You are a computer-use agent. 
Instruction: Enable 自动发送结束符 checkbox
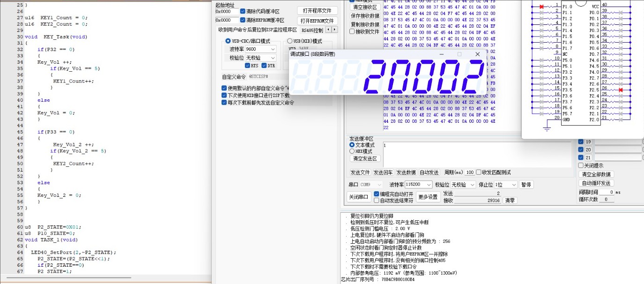[377, 201]
